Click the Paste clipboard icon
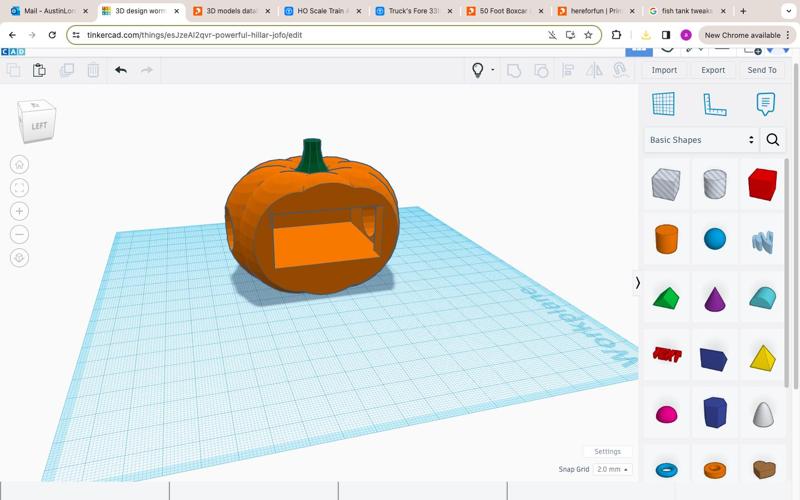800x500 pixels. click(39, 70)
